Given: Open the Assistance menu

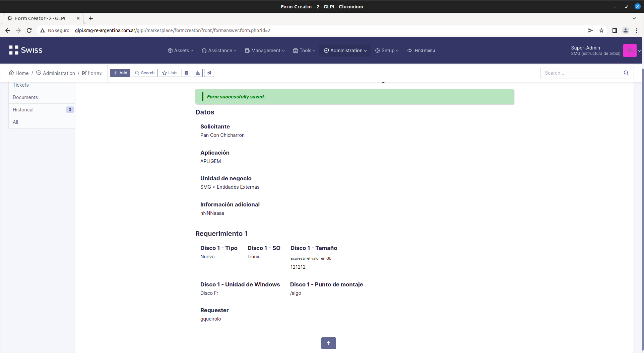Looking at the screenshot, I should click(x=218, y=50).
